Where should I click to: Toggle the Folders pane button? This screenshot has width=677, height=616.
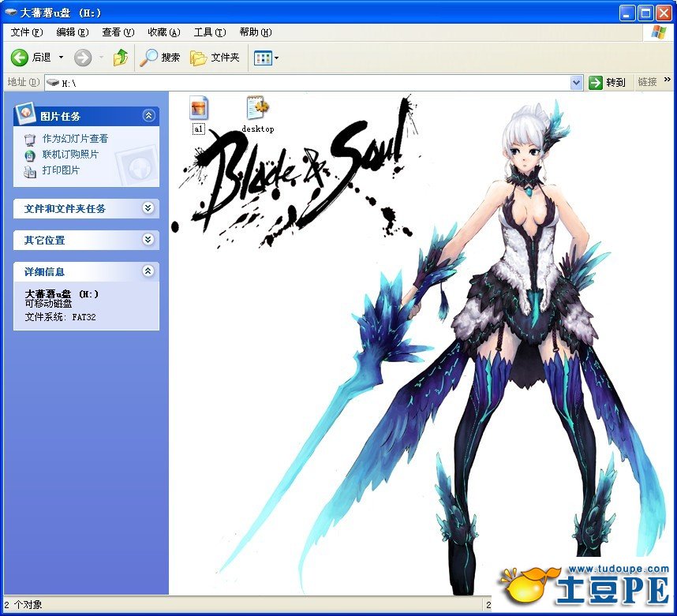(x=199, y=58)
